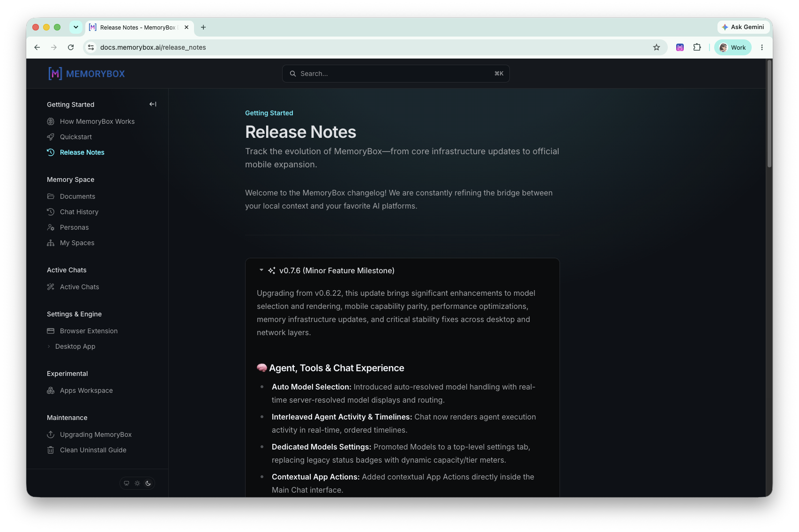Open the tab search dropdown arrow
Screen dimensions: 799x532
tap(76, 27)
